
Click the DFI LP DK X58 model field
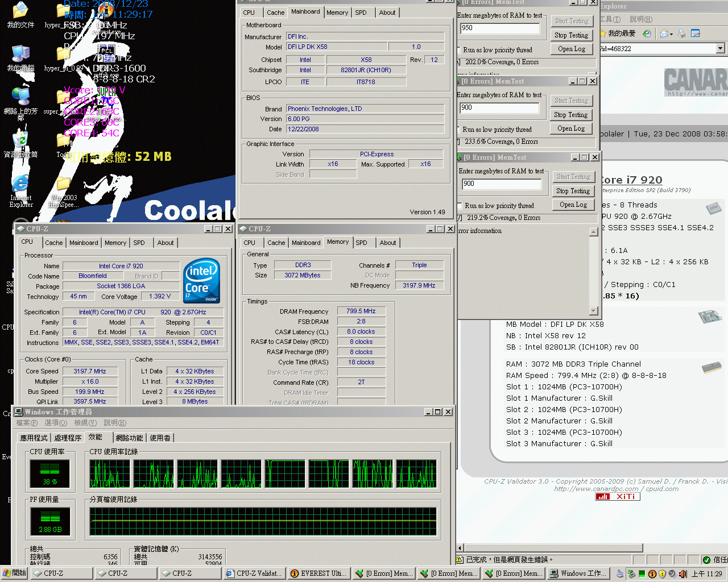pos(337,47)
